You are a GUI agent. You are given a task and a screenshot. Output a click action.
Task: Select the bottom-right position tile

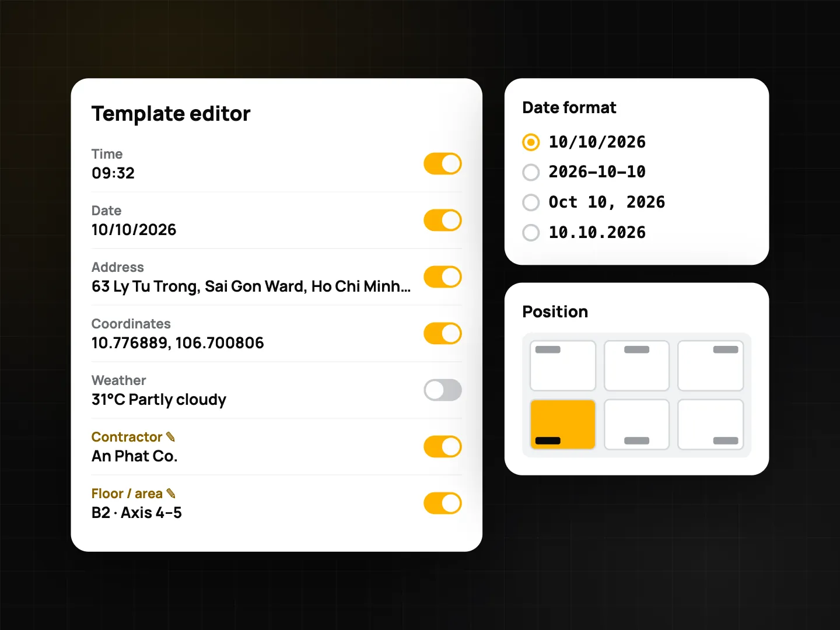click(710, 424)
